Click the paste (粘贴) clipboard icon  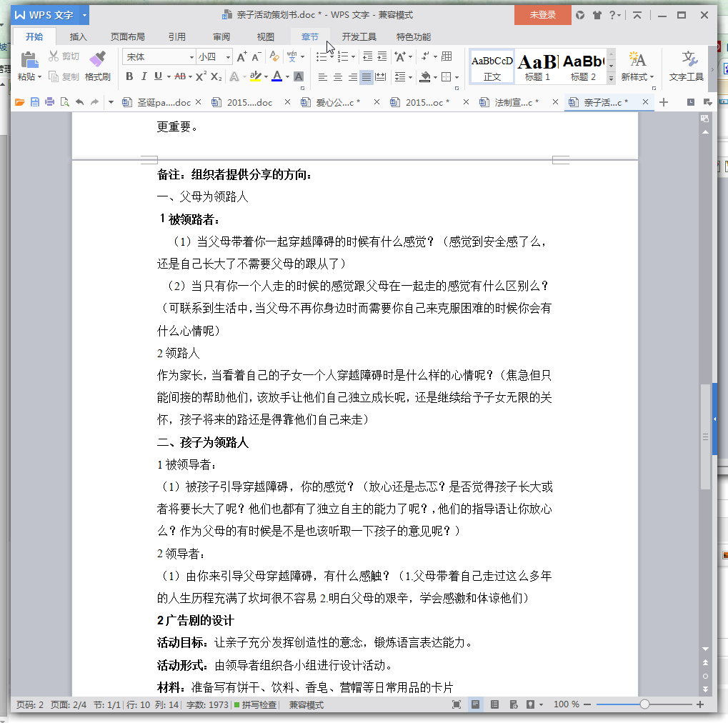click(x=29, y=60)
